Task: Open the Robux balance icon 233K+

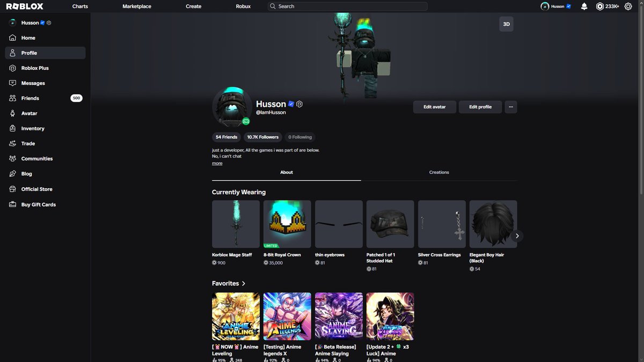Action: 600,6
